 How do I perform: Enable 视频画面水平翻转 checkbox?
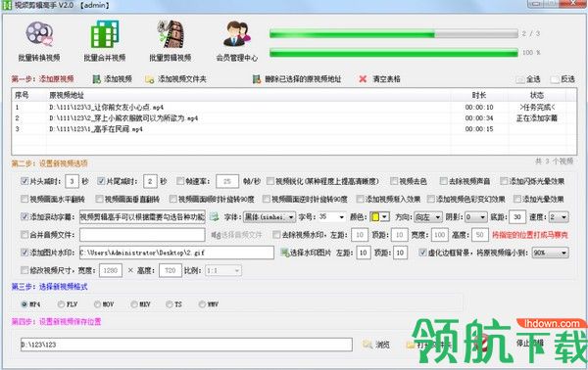(x=24, y=199)
